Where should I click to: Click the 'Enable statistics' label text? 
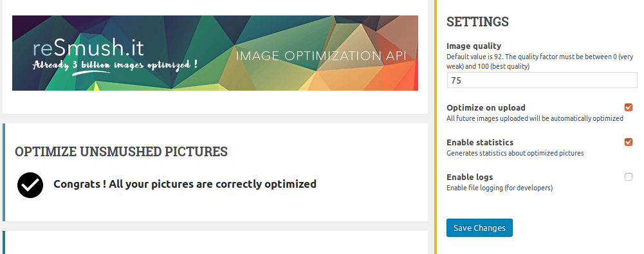tap(480, 142)
